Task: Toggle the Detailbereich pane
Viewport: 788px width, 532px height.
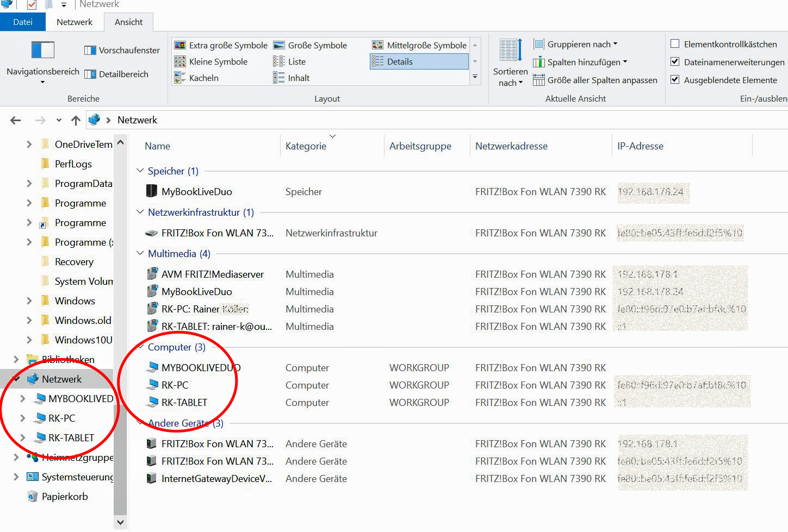Action: pos(116,74)
